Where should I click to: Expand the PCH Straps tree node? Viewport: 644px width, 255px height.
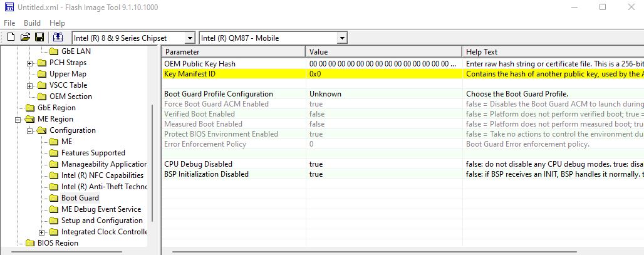[29, 63]
